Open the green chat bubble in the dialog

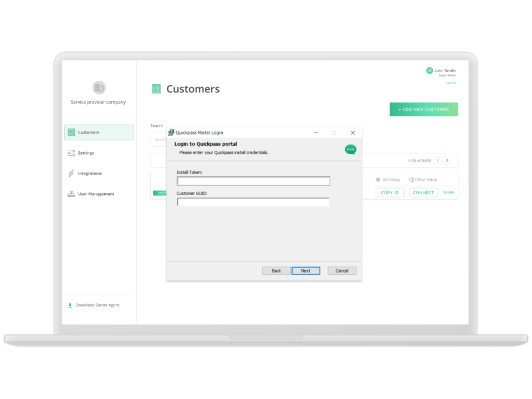(350, 149)
